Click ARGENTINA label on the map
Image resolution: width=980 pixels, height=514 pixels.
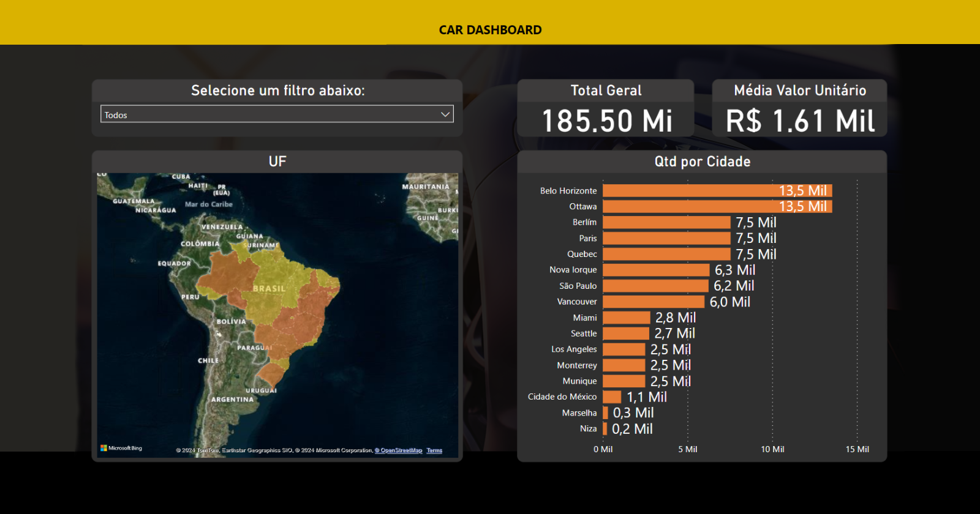click(x=232, y=400)
